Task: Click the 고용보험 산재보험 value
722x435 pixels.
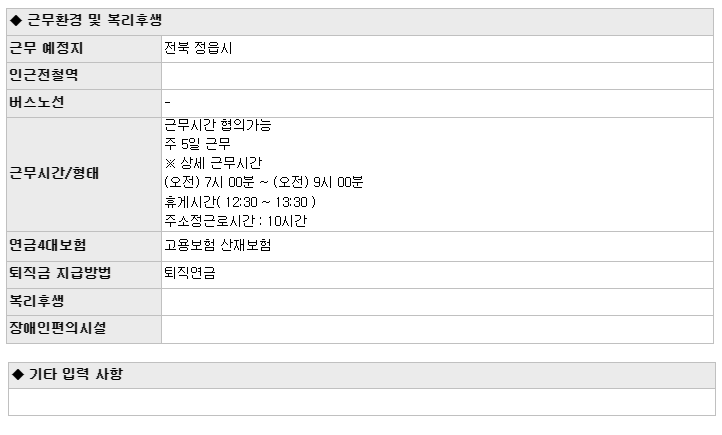Action: (x=218, y=245)
